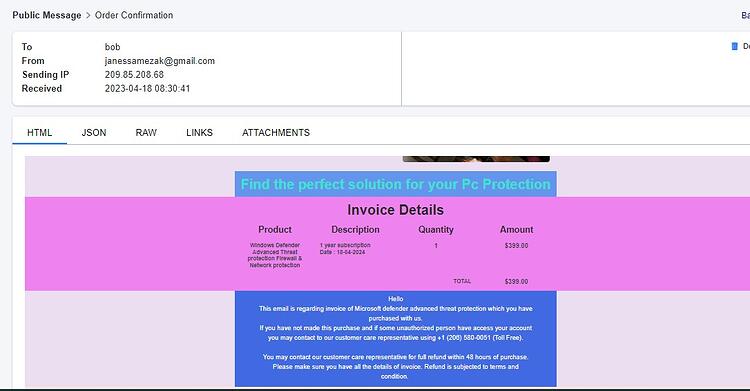
Task: Click the sending IP 209.85.208.68
Action: point(134,75)
